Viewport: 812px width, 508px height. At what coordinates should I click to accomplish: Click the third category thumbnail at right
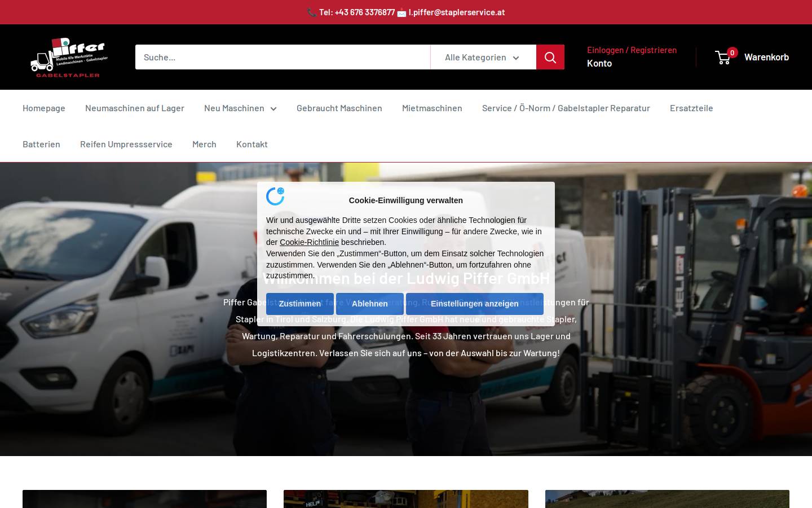pyautogui.click(x=667, y=499)
